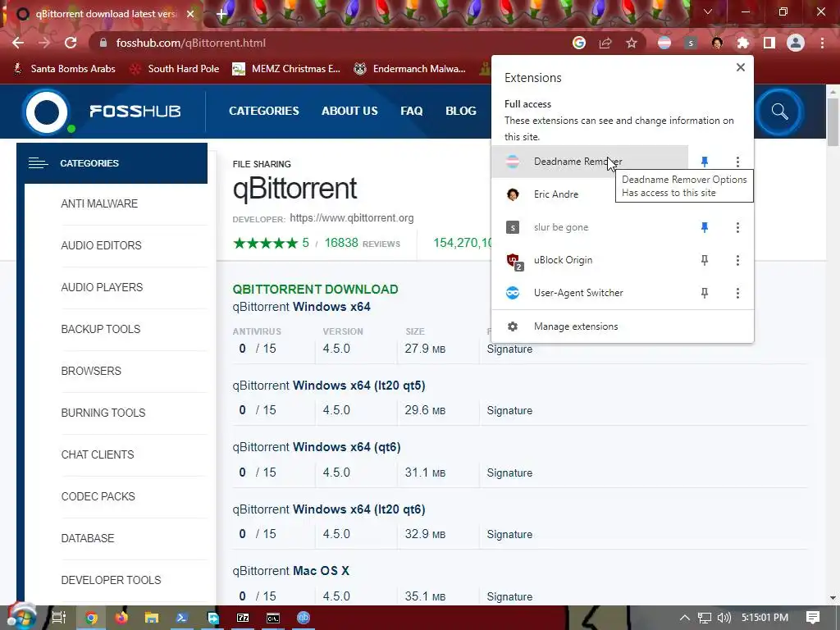Bookmark this page with star icon

[632, 43]
